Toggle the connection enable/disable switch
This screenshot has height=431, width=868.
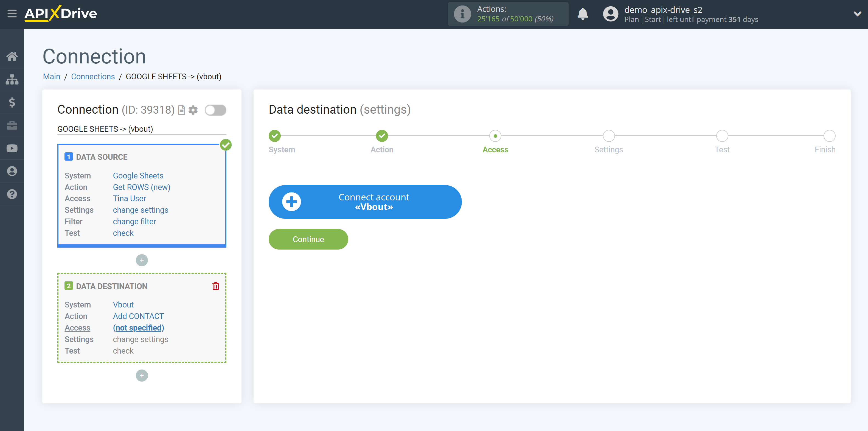[215, 110]
